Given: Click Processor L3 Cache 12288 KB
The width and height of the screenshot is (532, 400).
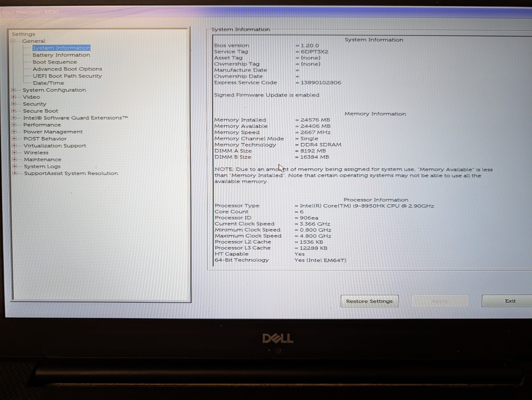Looking at the screenshot, I should [313, 248].
